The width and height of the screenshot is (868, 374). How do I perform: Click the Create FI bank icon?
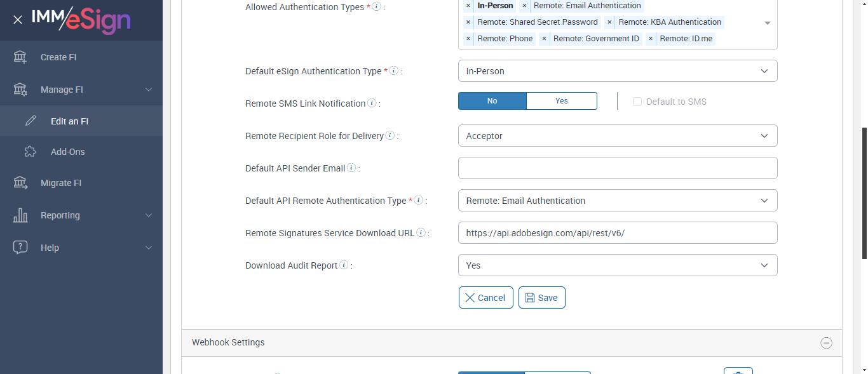(20, 57)
